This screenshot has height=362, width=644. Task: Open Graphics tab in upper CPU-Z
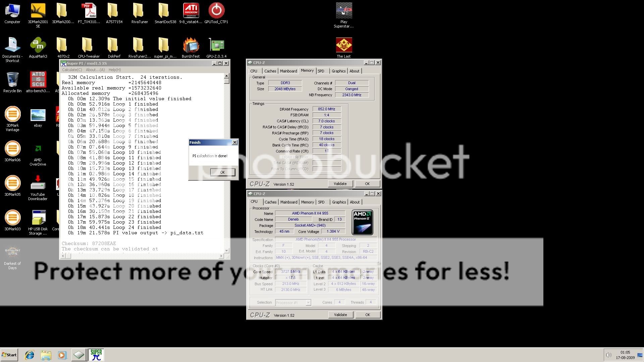pos(338,71)
